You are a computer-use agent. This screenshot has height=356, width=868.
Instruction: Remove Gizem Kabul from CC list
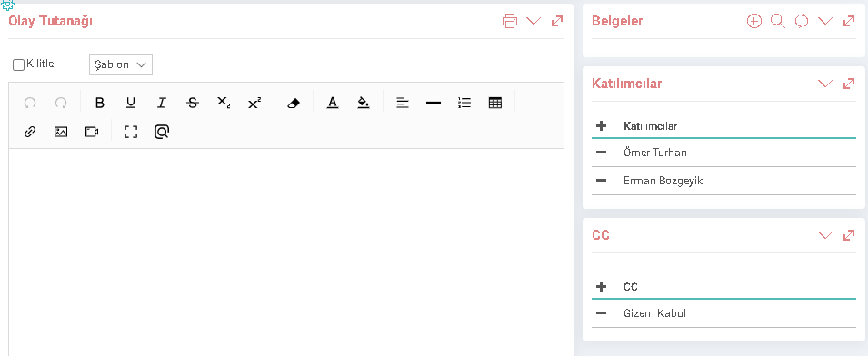(x=601, y=313)
